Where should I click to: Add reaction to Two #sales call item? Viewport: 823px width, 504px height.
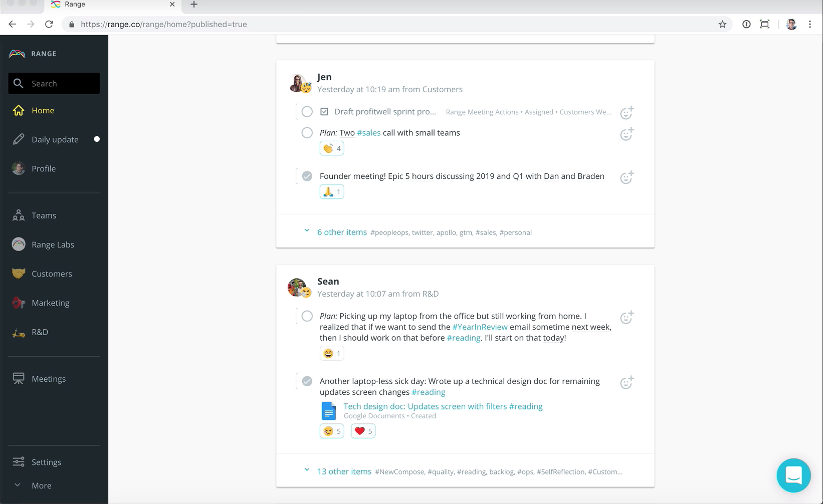(x=627, y=134)
